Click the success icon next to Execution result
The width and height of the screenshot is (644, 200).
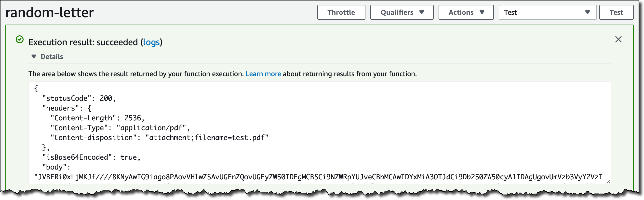[19, 39]
